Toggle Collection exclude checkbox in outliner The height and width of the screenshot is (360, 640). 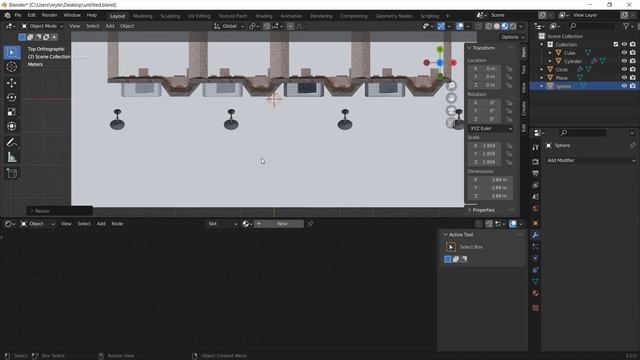616,44
